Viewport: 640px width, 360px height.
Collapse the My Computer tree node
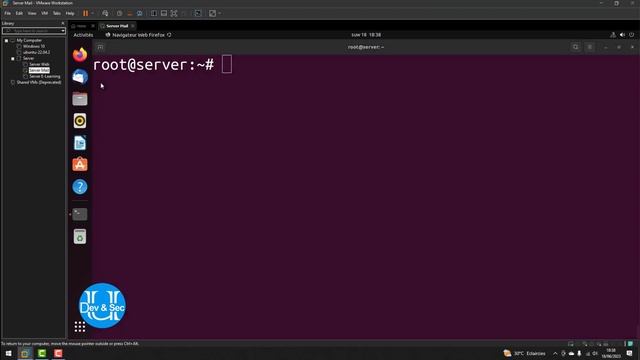point(6,40)
